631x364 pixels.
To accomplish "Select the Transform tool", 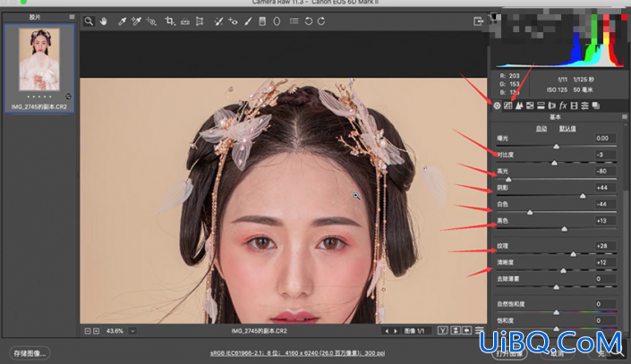I will tap(200, 21).
